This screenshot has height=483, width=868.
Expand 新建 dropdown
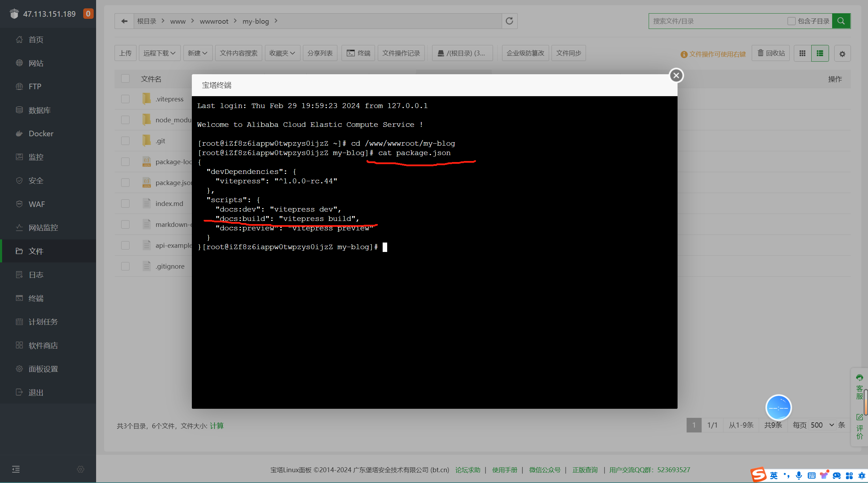[x=198, y=53]
